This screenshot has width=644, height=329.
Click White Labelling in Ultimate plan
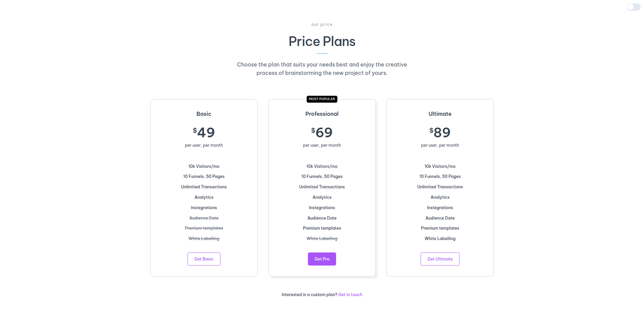(440, 239)
